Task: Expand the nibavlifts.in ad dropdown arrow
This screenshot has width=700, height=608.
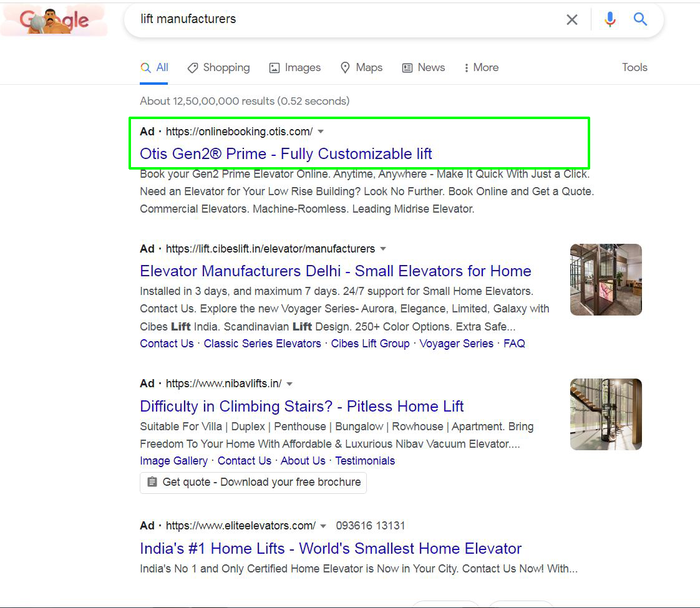Action: pyautogui.click(x=289, y=384)
